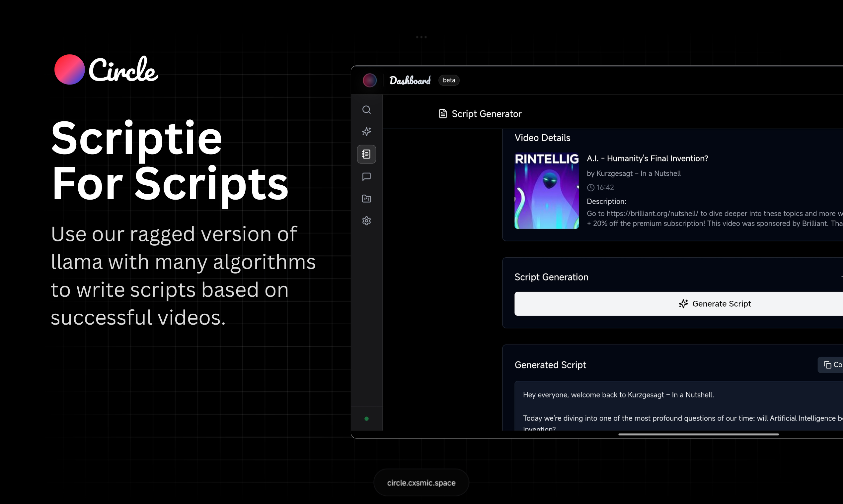Image resolution: width=843 pixels, height=504 pixels.
Task: Open the search icon in sidebar
Action: 366,110
